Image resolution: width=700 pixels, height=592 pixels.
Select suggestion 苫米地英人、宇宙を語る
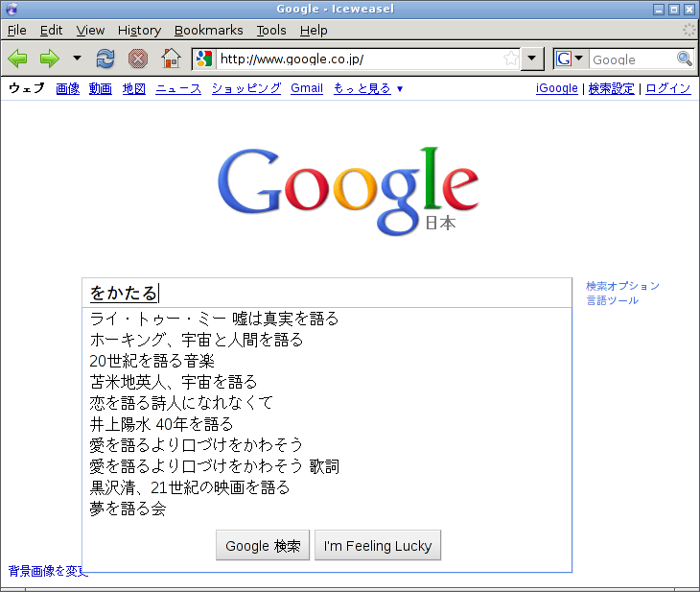pos(327,382)
